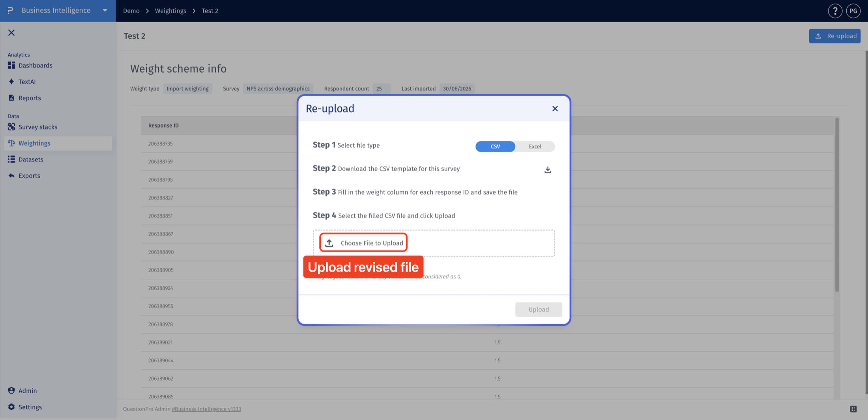
Task: Open Business Intelligence v1333 footer link
Action: pyautogui.click(x=206, y=409)
